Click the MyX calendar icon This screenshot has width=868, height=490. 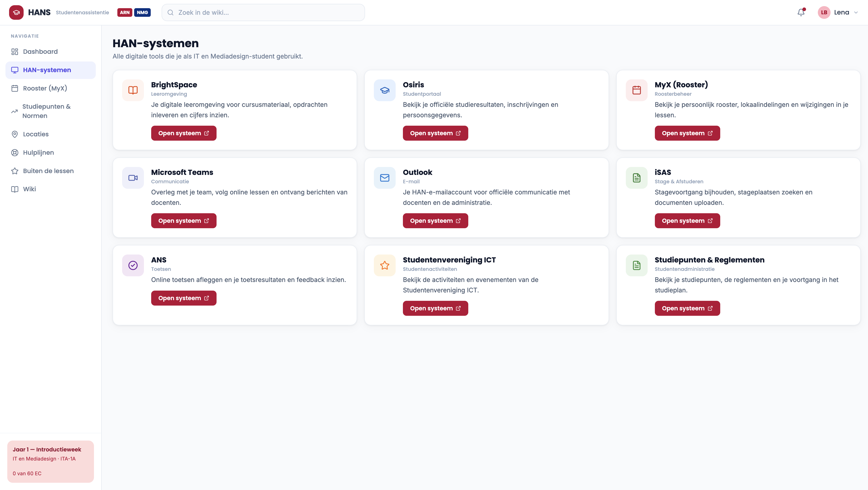(636, 90)
